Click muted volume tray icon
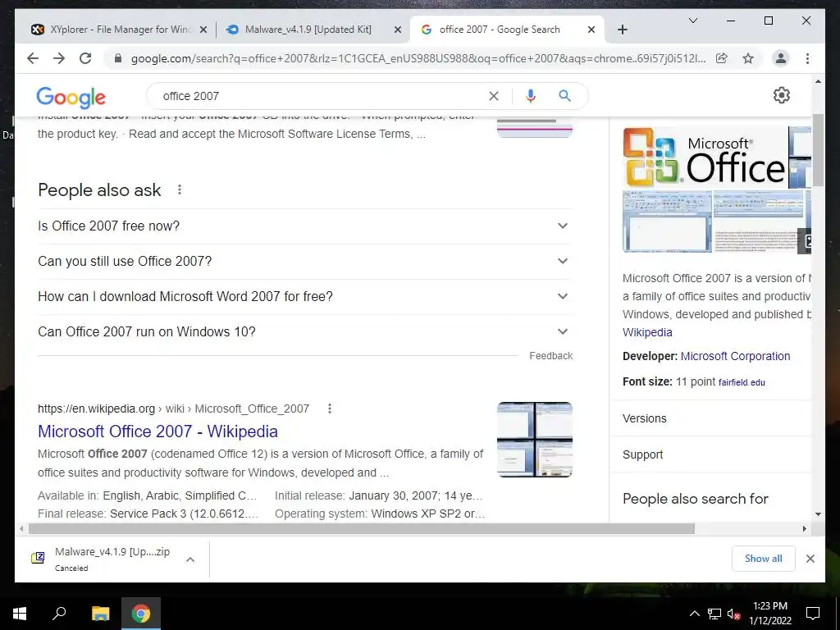The height and width of the screenshot is (630, 840). pos(734,614)
